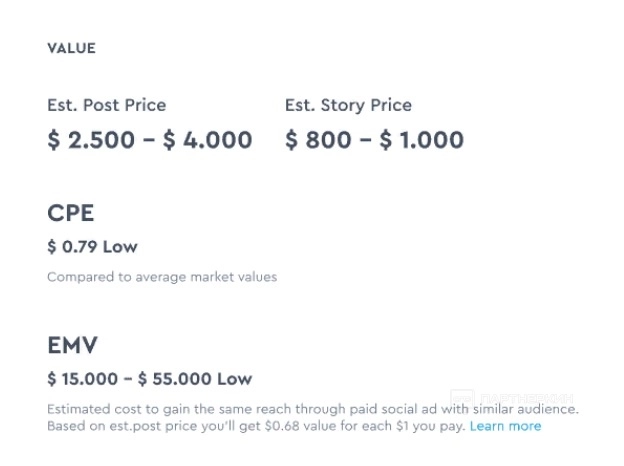The height and width of the screenshot is (466, 624).
Task: Click the EMV heading
Action: pyautogui.click(x=72, y=345)
